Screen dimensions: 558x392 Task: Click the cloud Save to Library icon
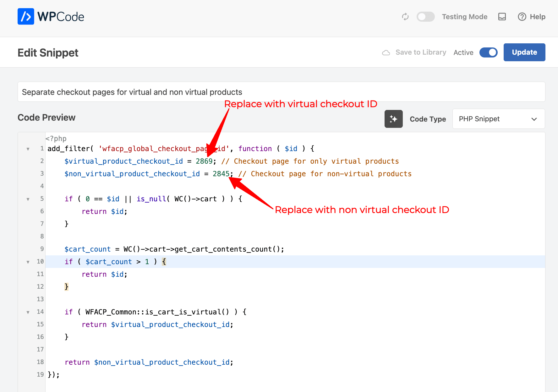(x=386, y=52)
